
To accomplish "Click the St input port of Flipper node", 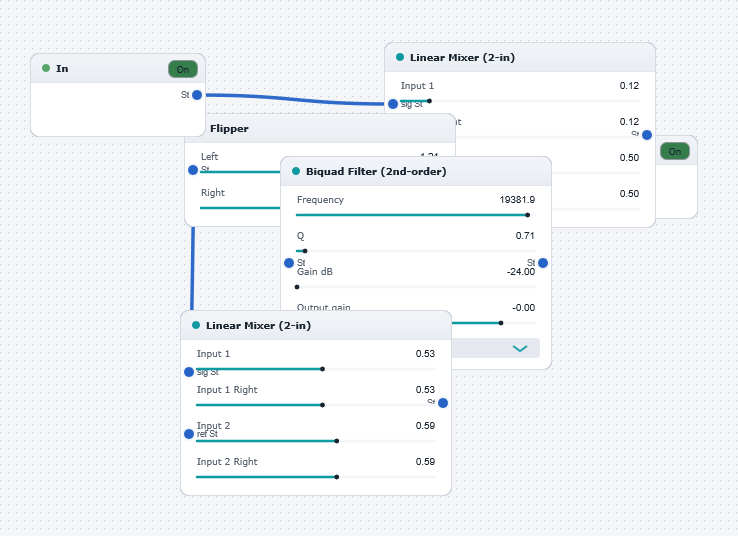I will pos(193,170).
